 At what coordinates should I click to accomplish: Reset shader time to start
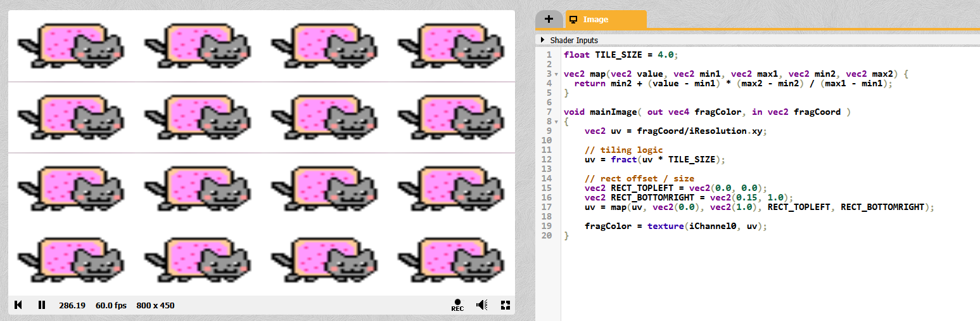(18, 305)
